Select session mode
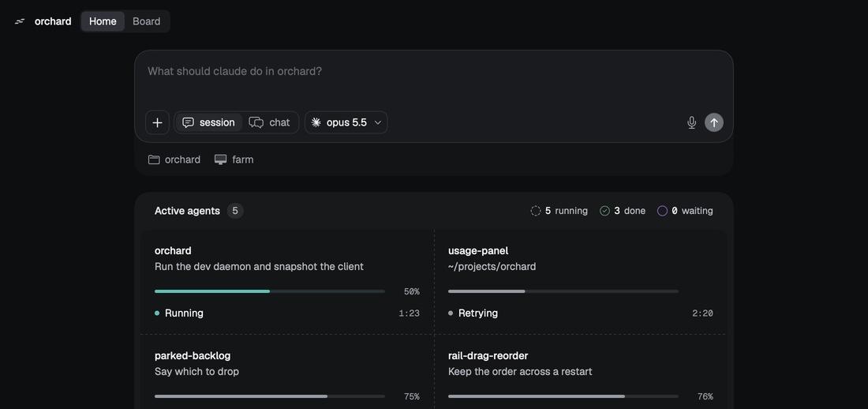 click(208, 122)
